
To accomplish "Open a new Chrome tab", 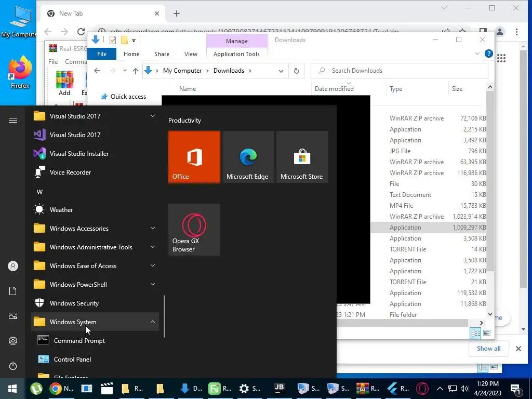I will point(177,14).
